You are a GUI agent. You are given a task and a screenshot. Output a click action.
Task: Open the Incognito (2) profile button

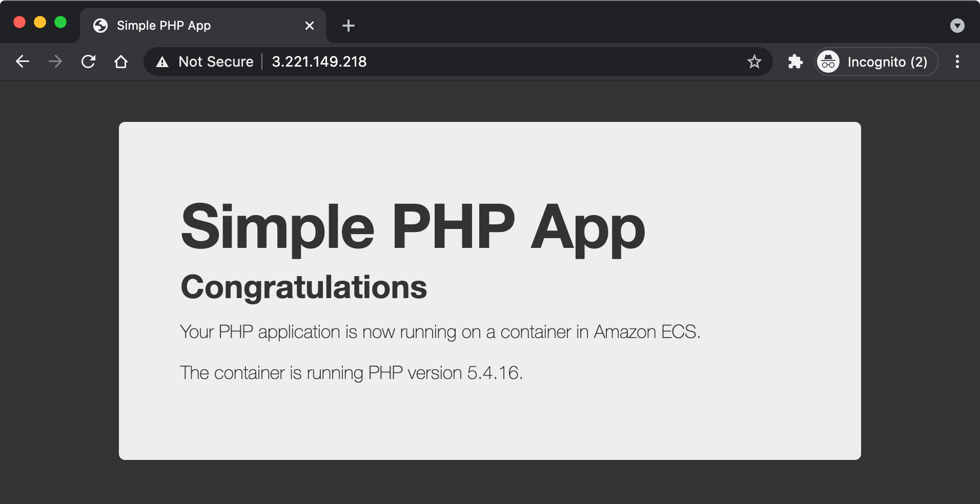(x=876, y=61)
